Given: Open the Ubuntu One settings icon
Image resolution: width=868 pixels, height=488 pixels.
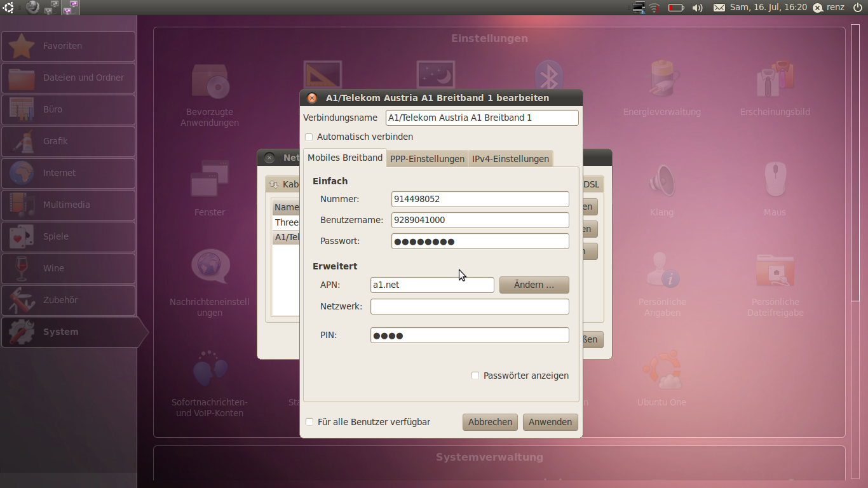Looking at the screenshot, I should (662, 378).
